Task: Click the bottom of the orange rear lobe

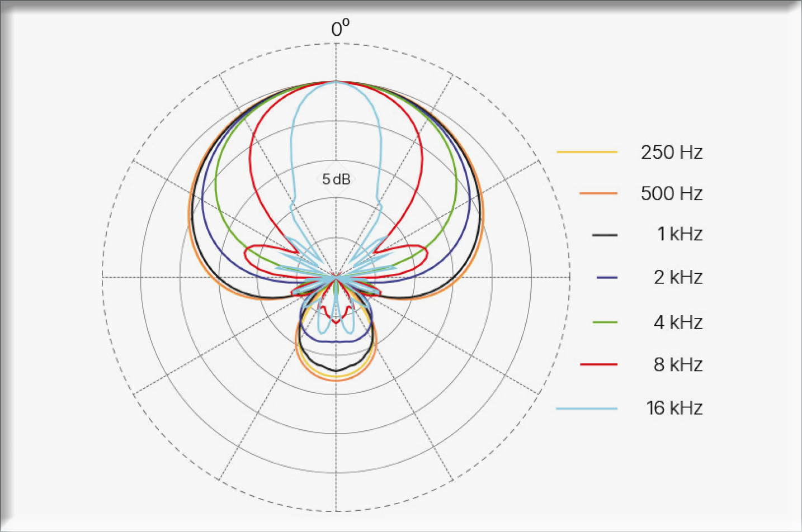Action: click(336, 381)
